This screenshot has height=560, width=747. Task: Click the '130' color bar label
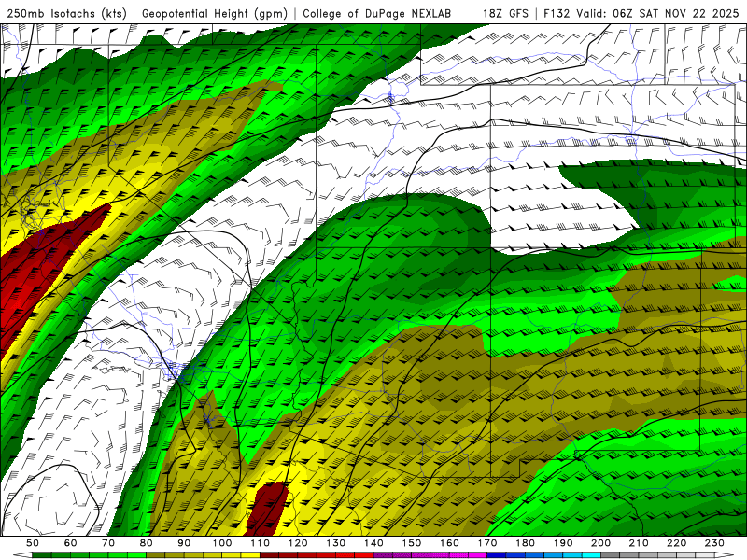[335, 543]
